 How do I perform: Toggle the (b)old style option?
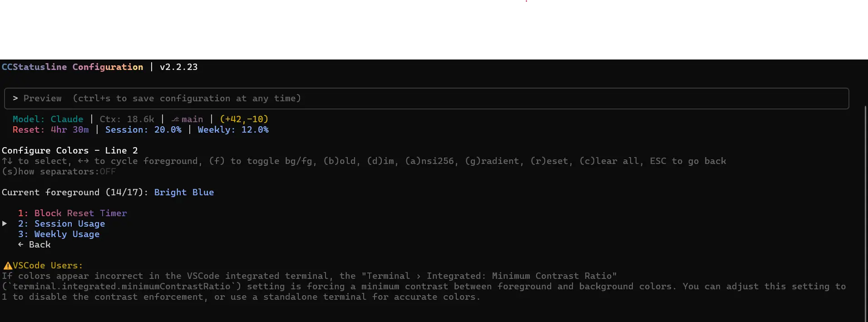coord(340,161)
